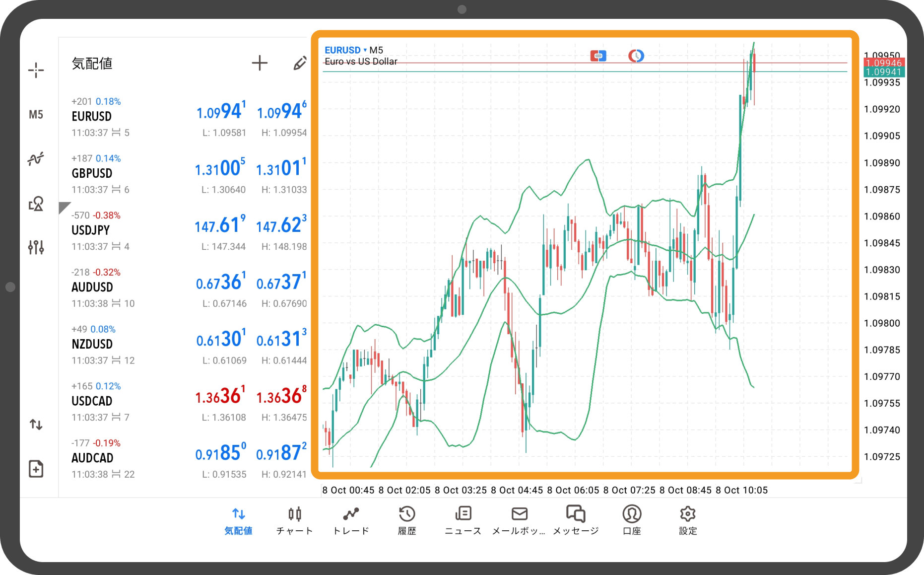
Task: Select the crosshair tool in sidebar
Action: (36, 70)
